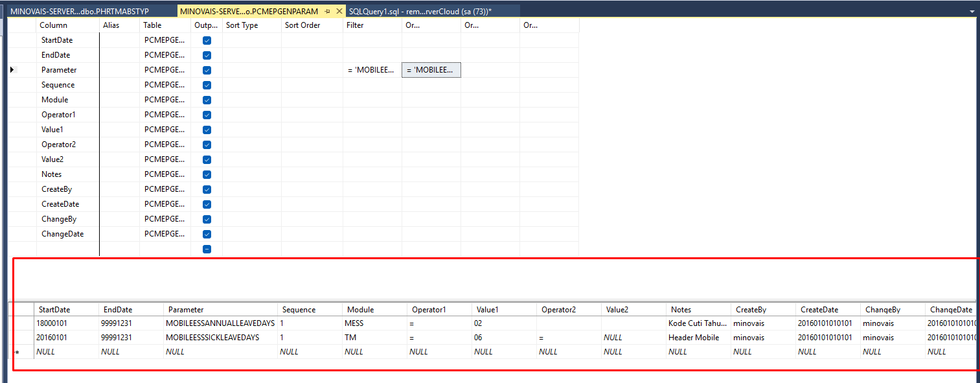Click the Filter cell of Parameter row

tap(371, 70)
